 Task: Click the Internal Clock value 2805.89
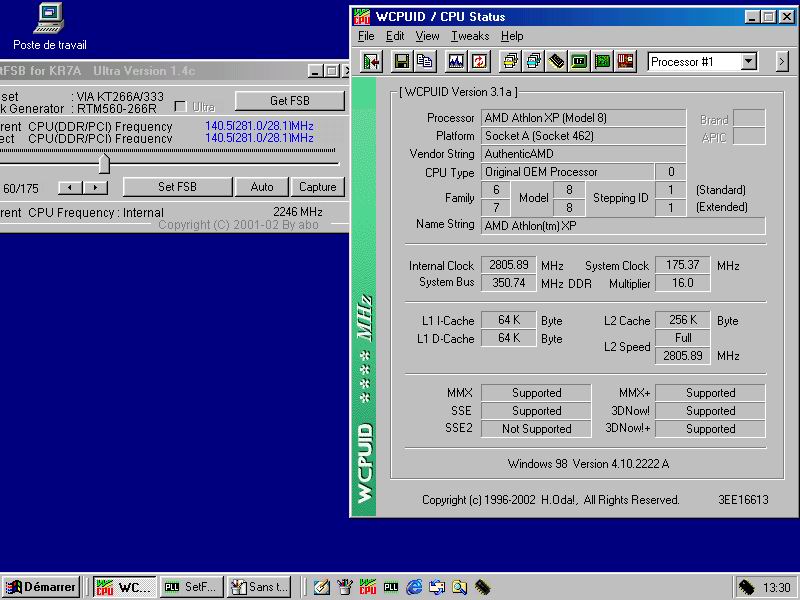[509, 265]
